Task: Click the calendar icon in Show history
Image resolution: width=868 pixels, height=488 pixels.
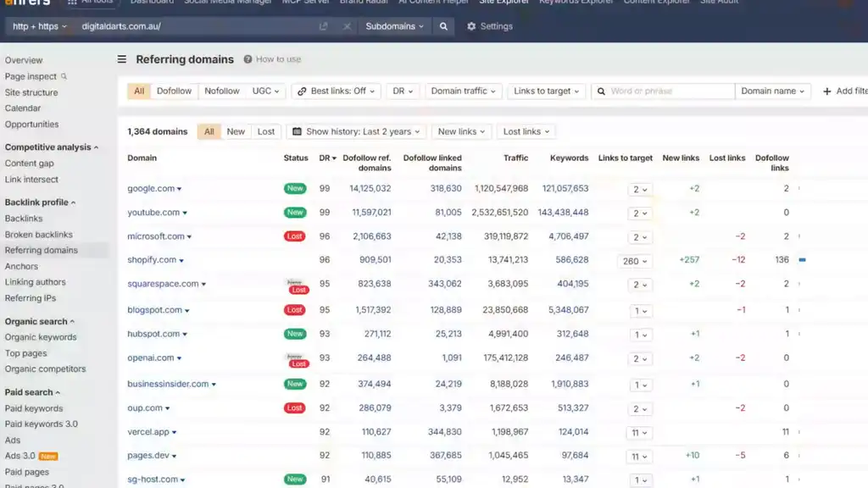Action: point(297,131)
